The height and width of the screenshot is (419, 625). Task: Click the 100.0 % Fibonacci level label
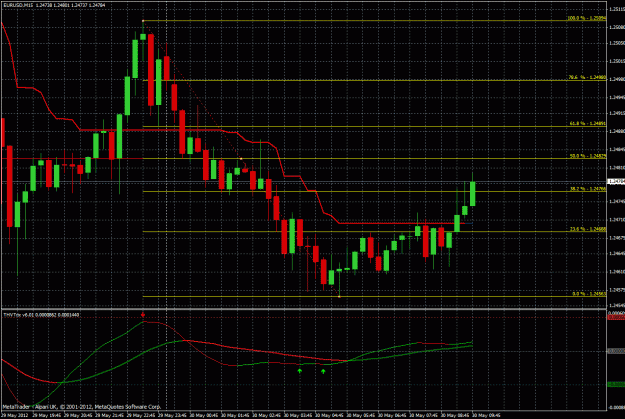(x=586, y=18)
